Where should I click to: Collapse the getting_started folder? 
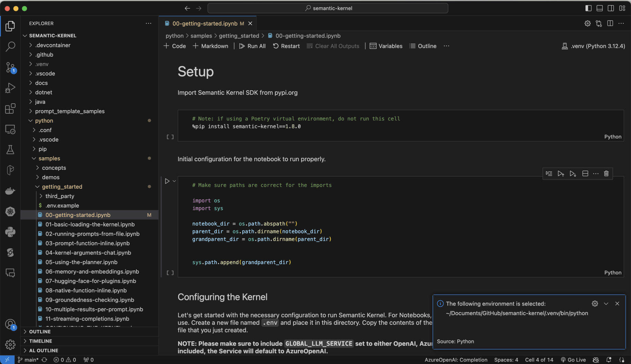[x=62, y=187]
